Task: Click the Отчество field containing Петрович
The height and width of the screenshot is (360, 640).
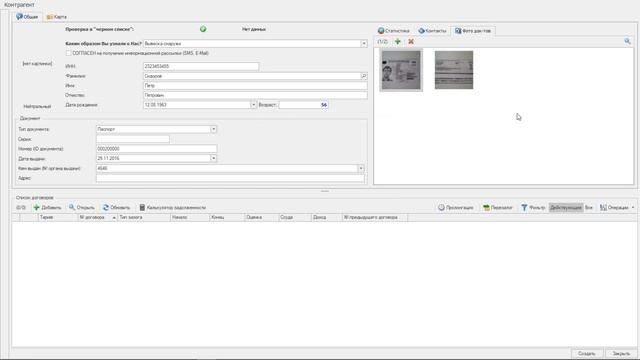Action: (x=255, y=95)
